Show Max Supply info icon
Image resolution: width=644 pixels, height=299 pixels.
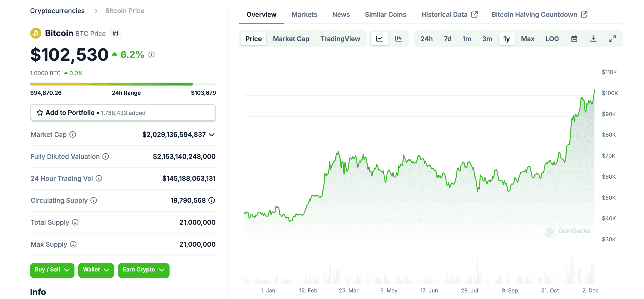[73, 244]
